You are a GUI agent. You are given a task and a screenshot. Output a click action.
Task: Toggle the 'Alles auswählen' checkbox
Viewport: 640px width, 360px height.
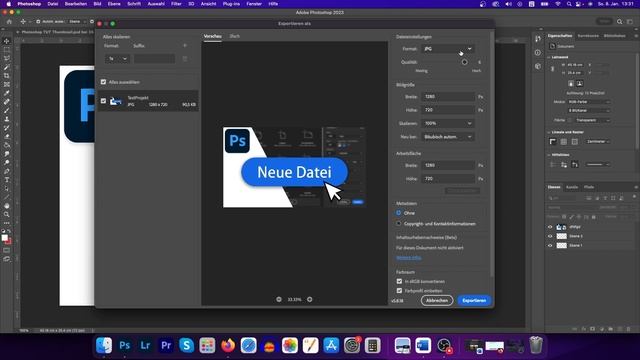click(x=103, y=82)
